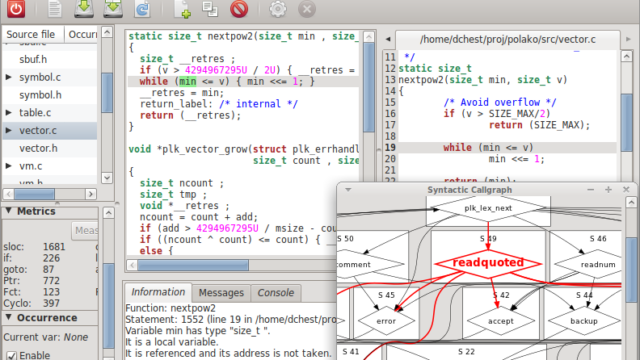Click the normalized code horizontal scrollbar thumb
This screenshot has height=360, width=640.
(193, 265)
